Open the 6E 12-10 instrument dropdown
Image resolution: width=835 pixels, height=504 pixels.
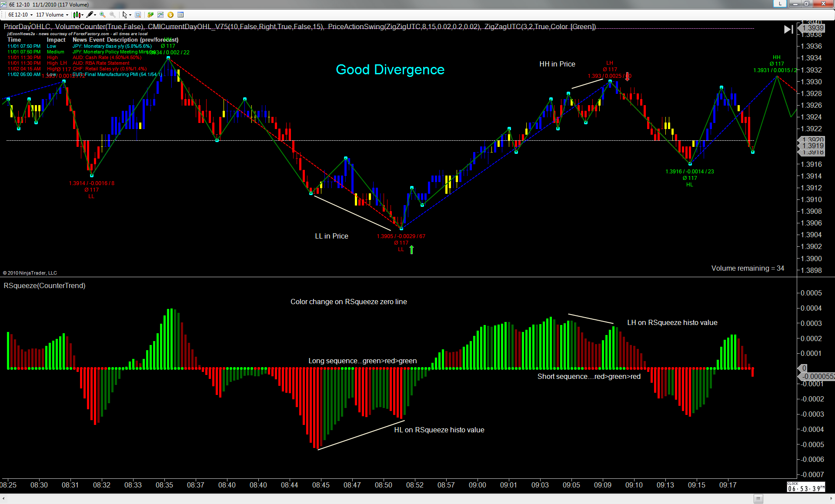pos(20,15)
